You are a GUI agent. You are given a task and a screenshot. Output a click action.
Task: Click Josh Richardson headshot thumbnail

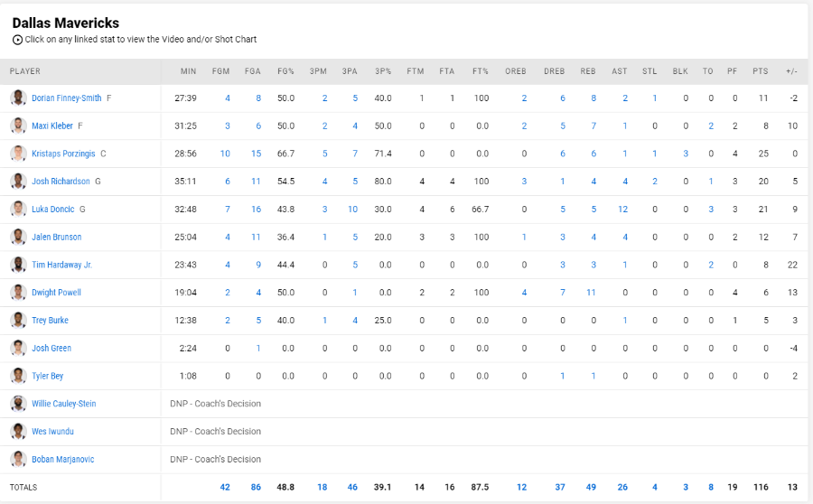pyautogui.click(x=19, y=181)
